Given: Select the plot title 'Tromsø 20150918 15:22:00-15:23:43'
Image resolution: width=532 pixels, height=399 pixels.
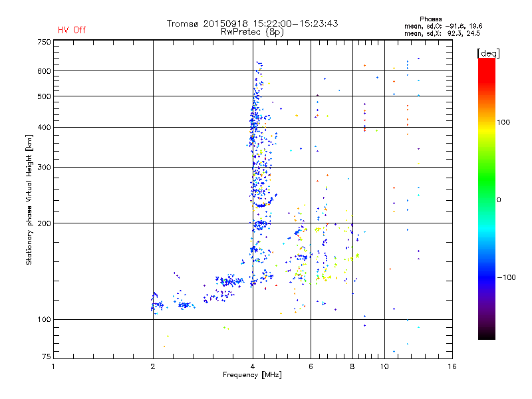Looking at the screenshot, I should [252, 23].
